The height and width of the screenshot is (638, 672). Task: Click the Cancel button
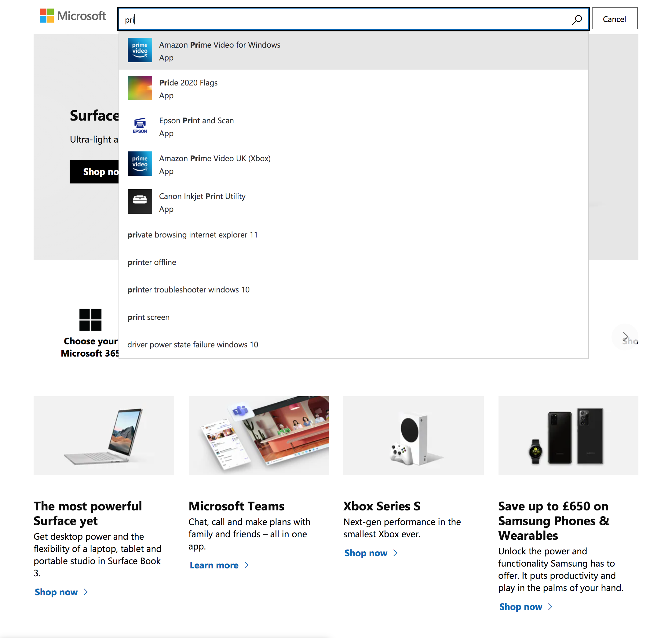click(615, 19)
